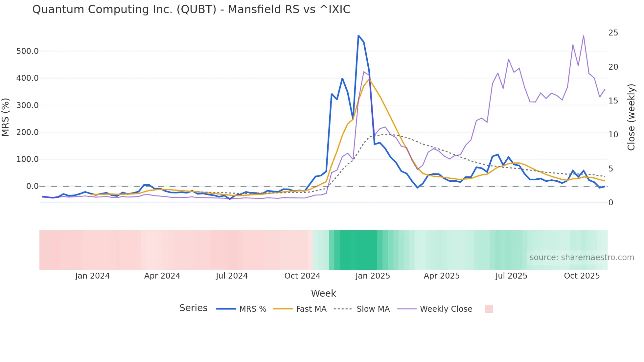
Task: Click the '300.0' left axis tick
Action: (x=28, y=105)
